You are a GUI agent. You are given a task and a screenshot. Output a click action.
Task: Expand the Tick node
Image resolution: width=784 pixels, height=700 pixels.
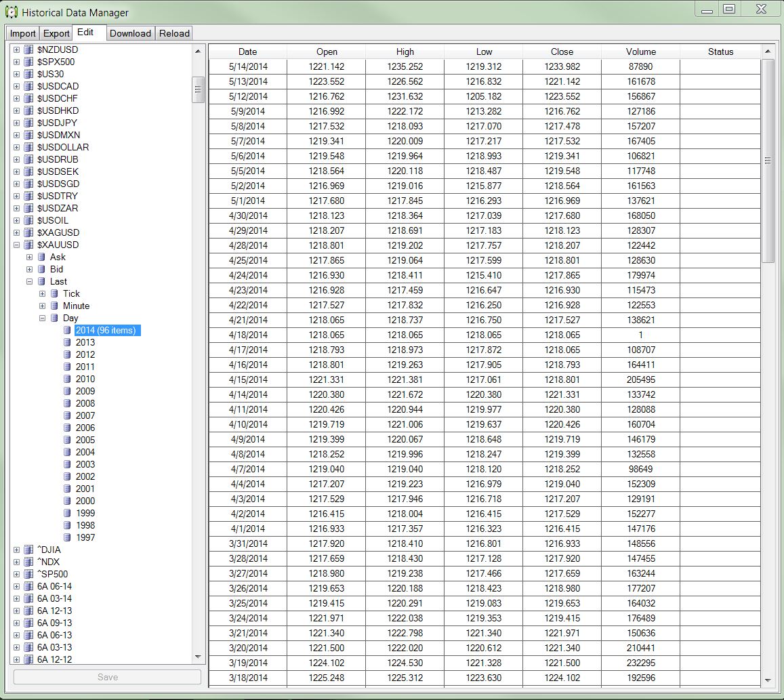point(43,293)
